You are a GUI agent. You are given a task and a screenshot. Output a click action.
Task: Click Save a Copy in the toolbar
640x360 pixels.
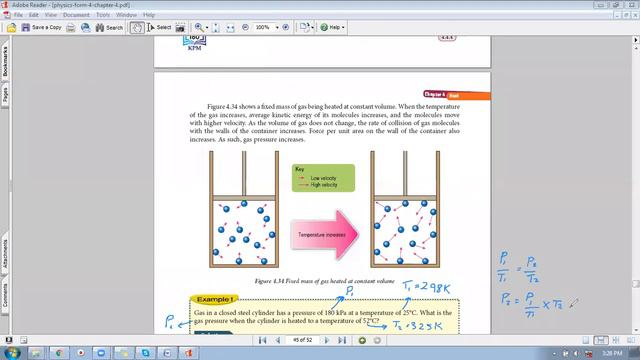(x=41, y=27)
